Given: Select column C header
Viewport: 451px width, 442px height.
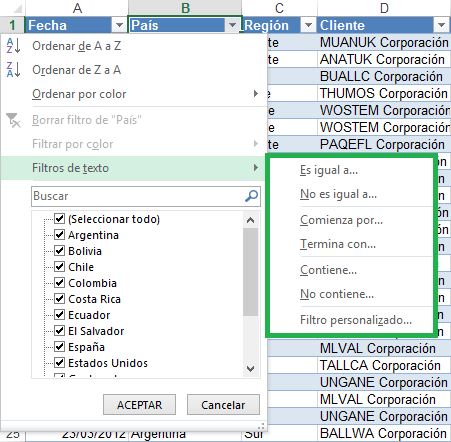Looking at the screenshot, I should coord(279,8).
